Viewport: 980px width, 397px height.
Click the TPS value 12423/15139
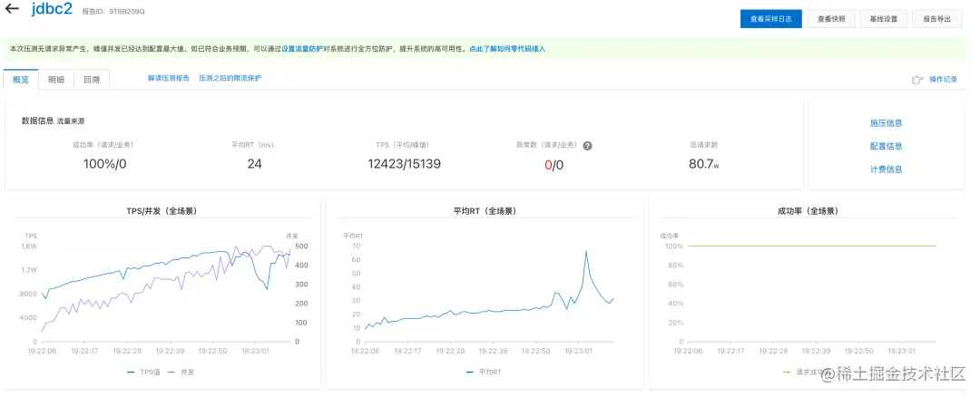tap(405, 164)
